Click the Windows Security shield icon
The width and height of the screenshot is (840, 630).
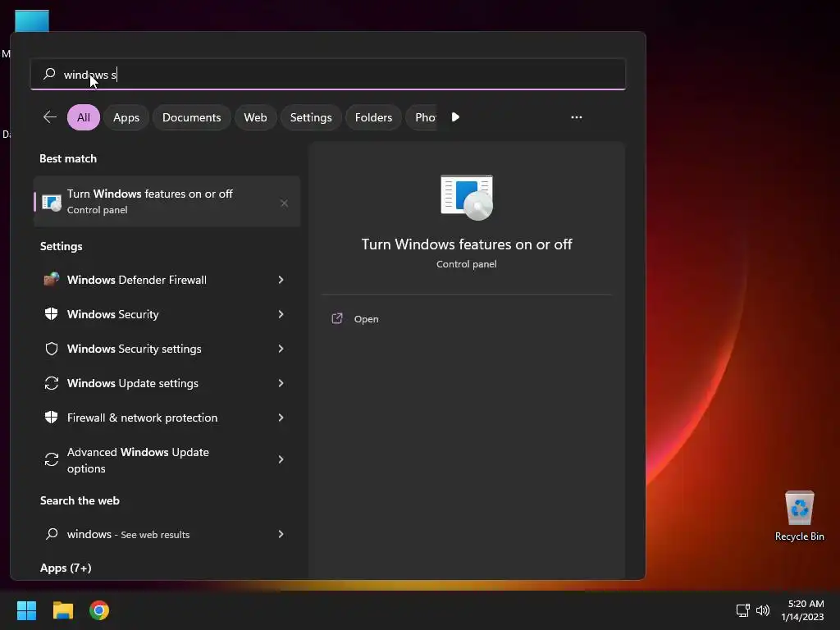tap(52, 314)
